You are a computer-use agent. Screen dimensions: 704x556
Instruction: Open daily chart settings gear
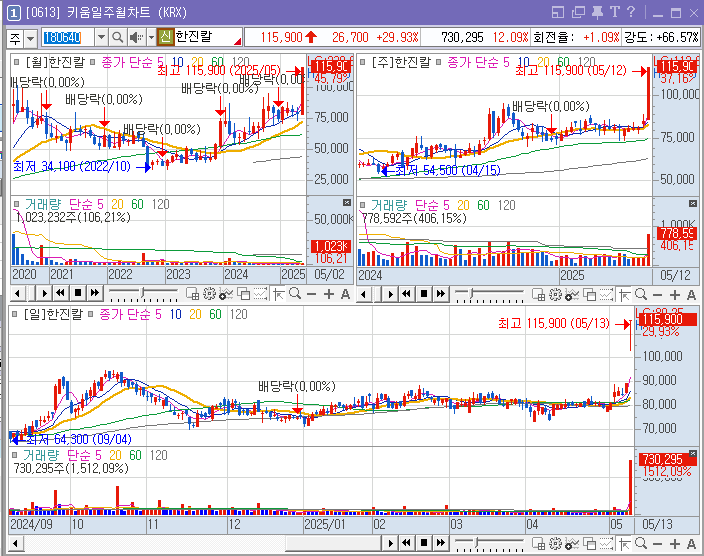555,544
